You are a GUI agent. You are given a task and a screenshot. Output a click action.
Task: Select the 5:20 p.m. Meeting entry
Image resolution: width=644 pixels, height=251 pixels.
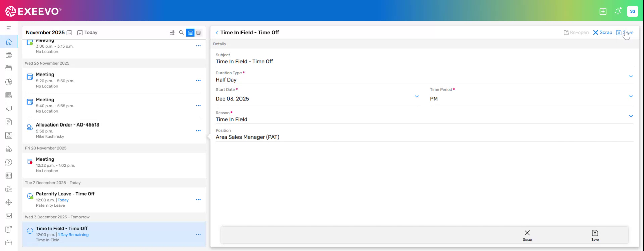tap(114, 80)
